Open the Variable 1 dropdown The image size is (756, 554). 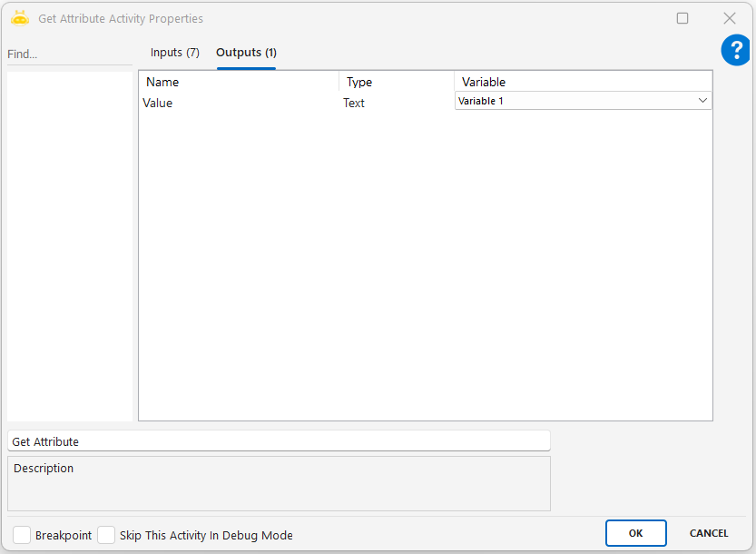pos(581,101)
